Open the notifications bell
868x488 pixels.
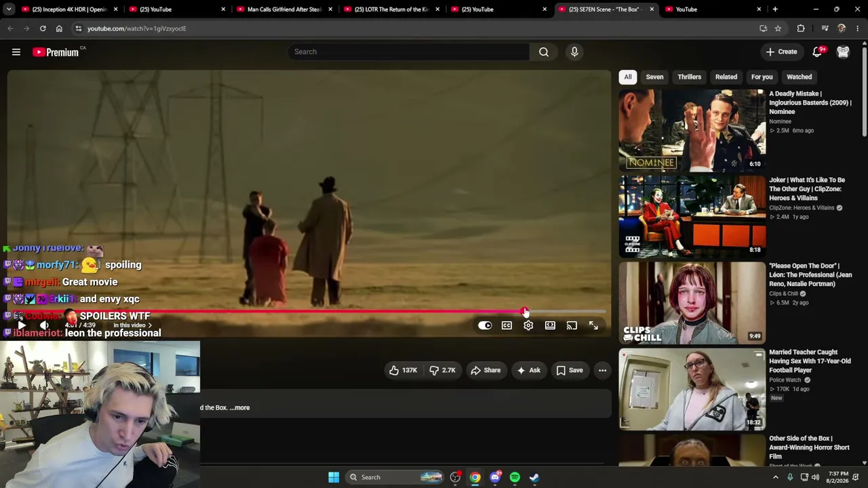[x=818, y=52]
